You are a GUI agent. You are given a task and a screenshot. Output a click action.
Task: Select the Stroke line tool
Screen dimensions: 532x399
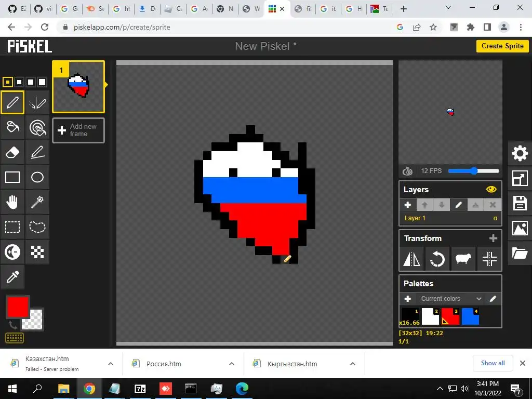[x=37, y=152]
